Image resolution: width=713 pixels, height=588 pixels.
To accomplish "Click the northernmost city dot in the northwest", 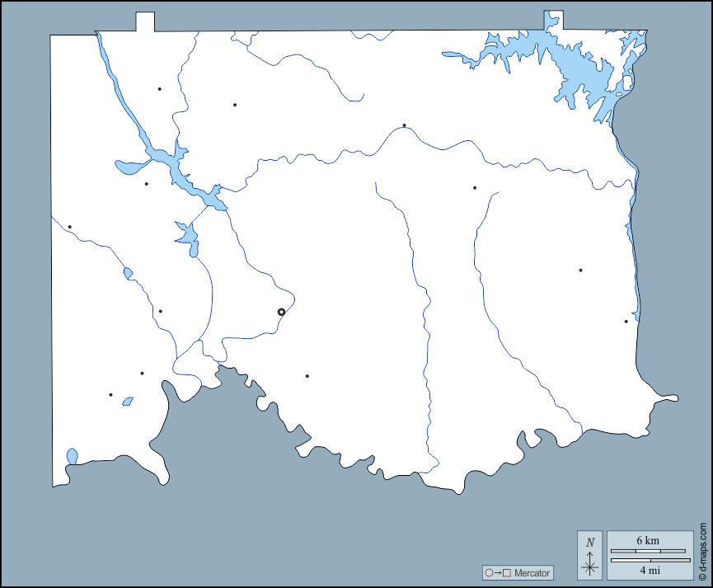I will [159, 88].
